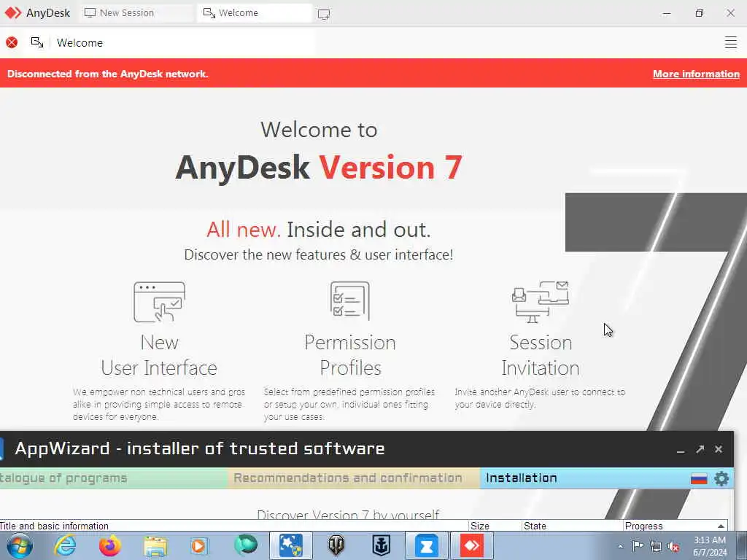Image resolution: width=747 pixels, height=560 pixels.
Task: Open the green globe taskbar app
Action: (245, 545)
